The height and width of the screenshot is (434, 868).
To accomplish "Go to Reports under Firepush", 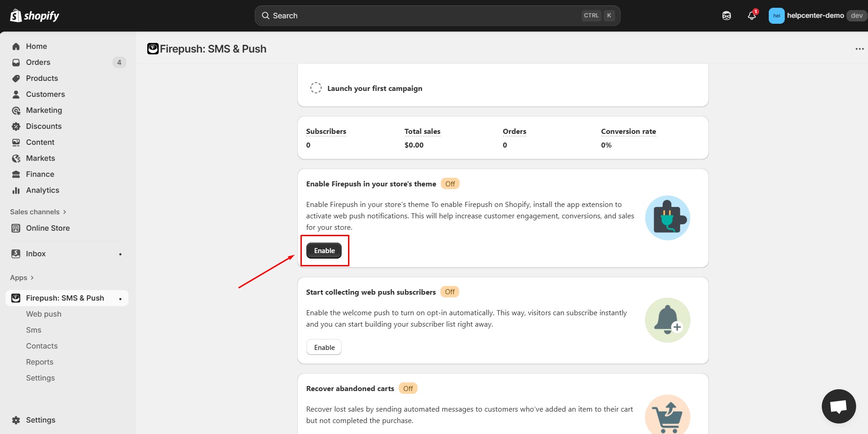I will (39, 362).
